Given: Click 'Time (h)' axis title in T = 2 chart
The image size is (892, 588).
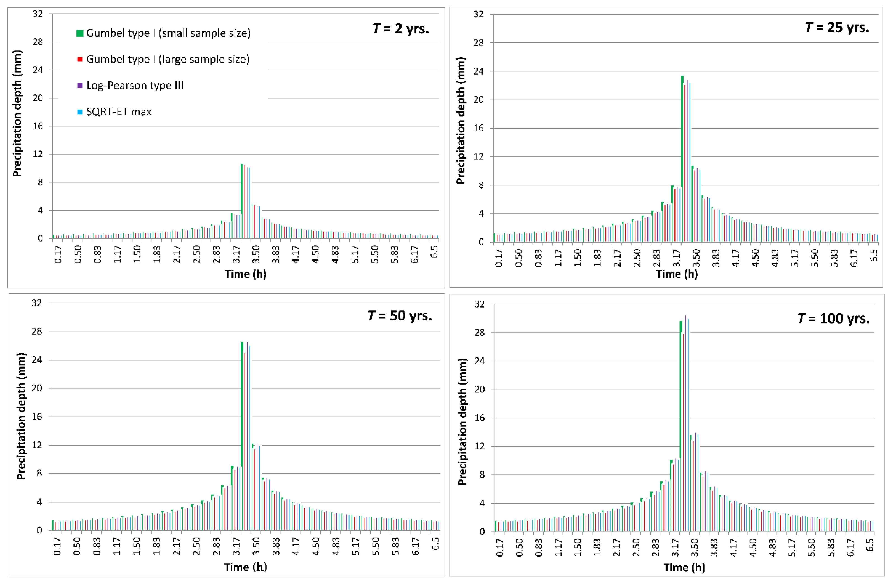Looking at the screenshot, I should 246,274.
